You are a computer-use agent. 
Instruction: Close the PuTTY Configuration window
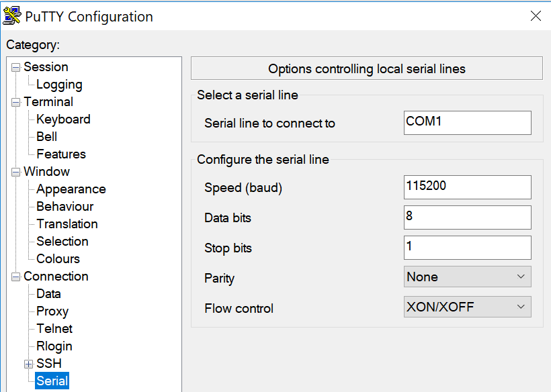click(536, 16)
